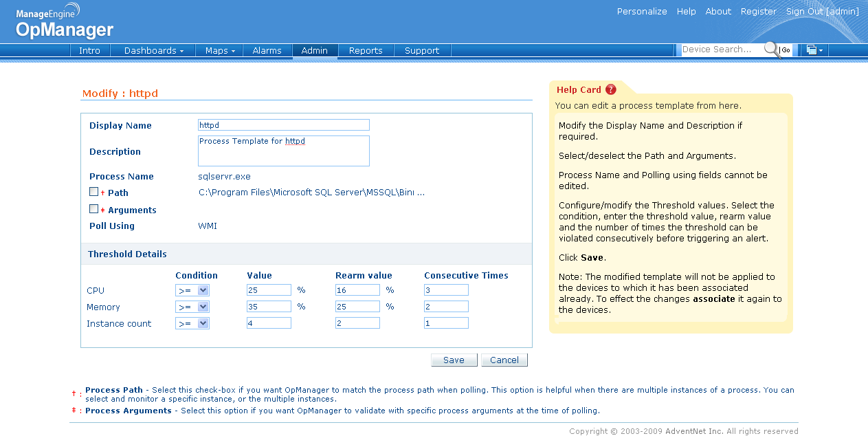Click the CPU Rearm value field
868x436 pixels.
click(x=357, y=290)
